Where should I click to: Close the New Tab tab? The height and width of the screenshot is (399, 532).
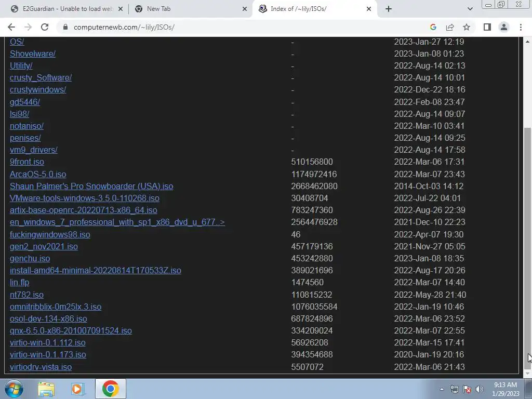point(245,9)
